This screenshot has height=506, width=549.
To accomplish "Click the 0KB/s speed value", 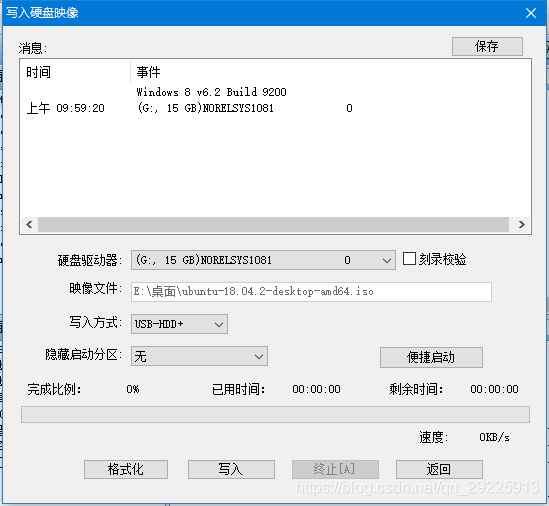I will tap(494, 437).
